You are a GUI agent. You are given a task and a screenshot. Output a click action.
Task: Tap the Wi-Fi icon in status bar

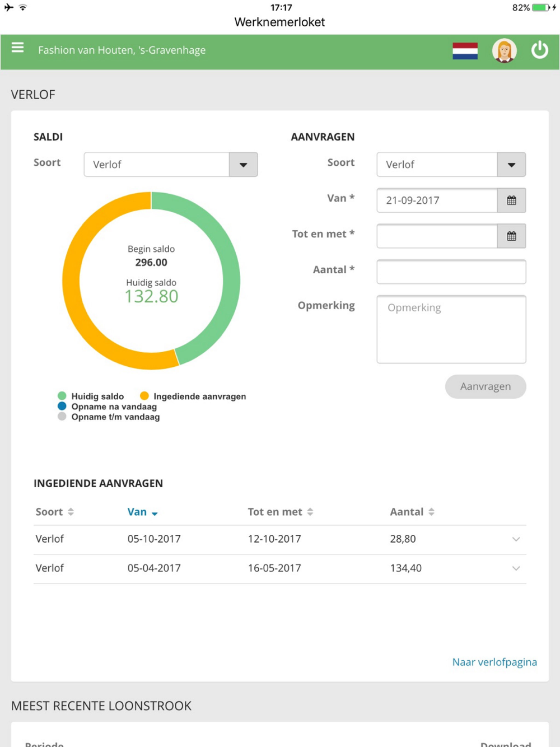point(23,7)
